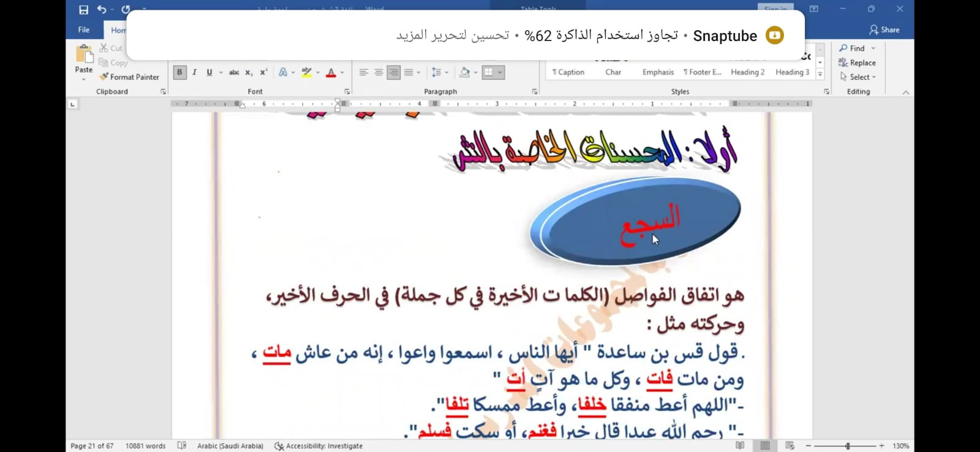Align text left
Image resolution: width=980 pixels, height=452 pixels.
(x=364, y=72)
